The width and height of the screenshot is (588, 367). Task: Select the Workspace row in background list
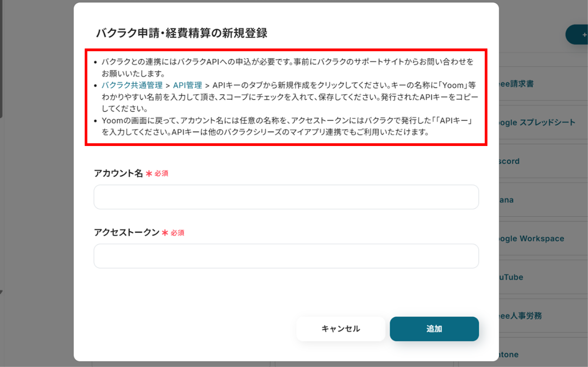544,238
